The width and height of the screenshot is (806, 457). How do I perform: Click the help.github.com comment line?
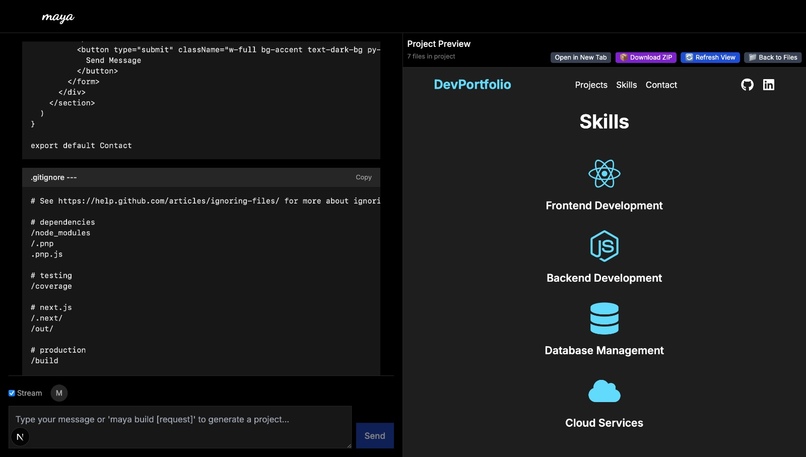pyautogui.click(x=205, y=201)
